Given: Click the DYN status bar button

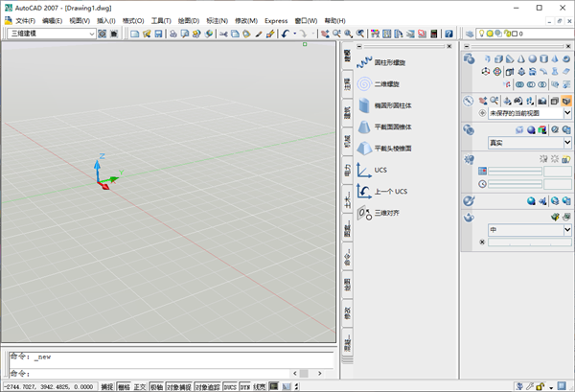Looking at the screenshot, I should [x=245, y=386].
